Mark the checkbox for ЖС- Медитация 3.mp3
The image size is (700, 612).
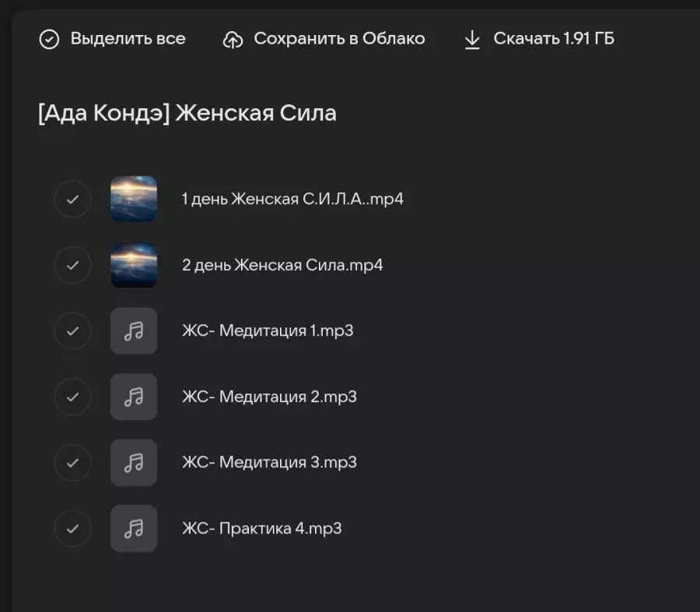pos(72,463)
